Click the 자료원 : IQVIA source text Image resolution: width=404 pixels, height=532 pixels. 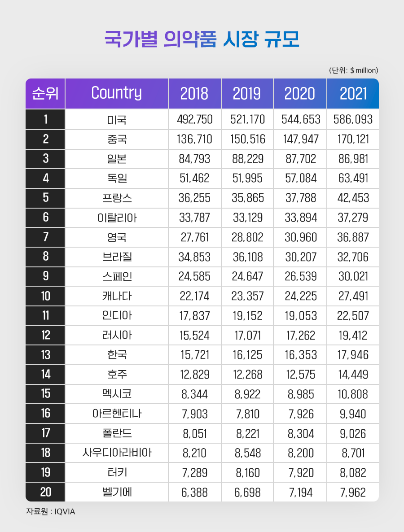(51, 511)
